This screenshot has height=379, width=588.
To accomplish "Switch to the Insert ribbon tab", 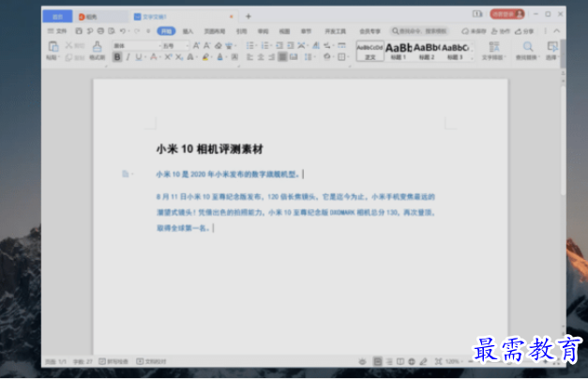I will [x=188, y=31].
